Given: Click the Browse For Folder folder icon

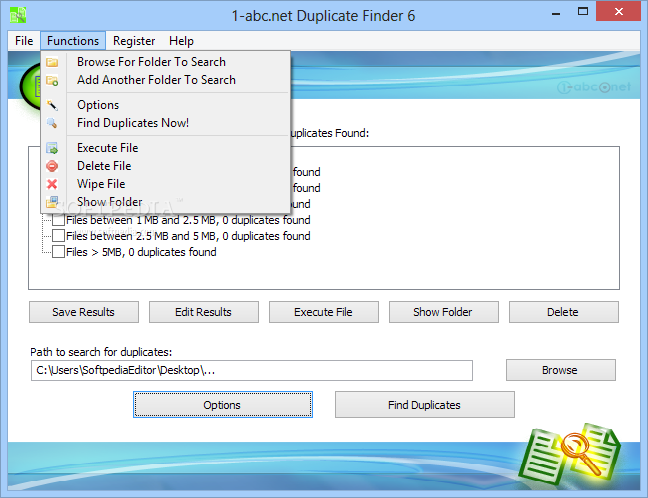Looking at the screenshot, I should click(52, 62).
